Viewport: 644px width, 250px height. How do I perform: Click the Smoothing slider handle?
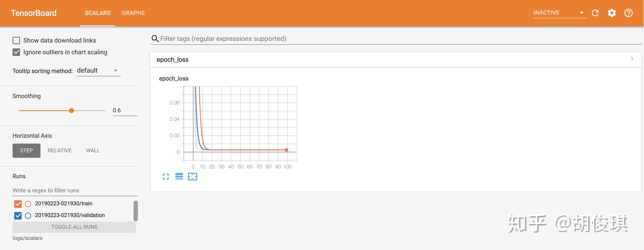click(x=71, y=111)
